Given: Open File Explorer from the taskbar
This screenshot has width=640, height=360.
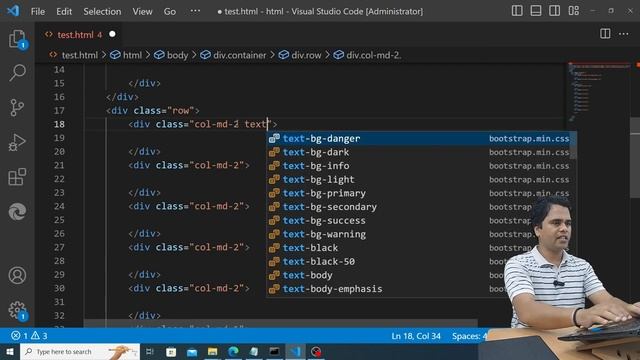Looking at the screenshot, I should [212, 351].
